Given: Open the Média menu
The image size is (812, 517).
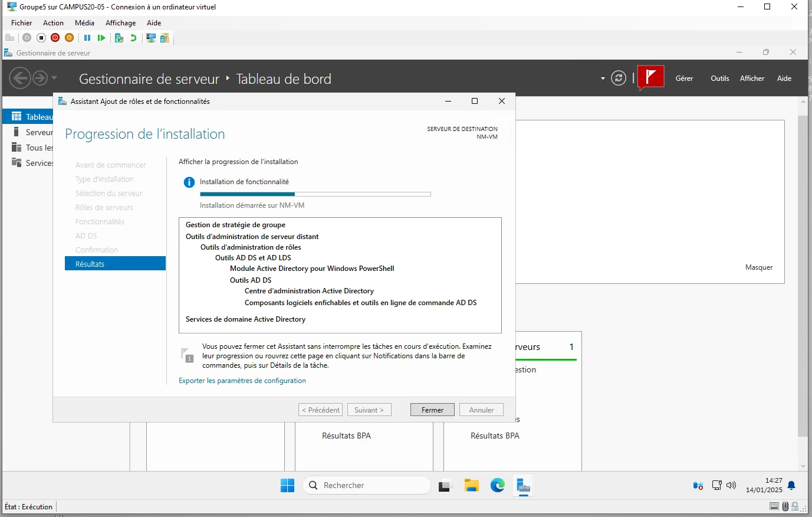Looking at the screenshot, I should [84, 23].
